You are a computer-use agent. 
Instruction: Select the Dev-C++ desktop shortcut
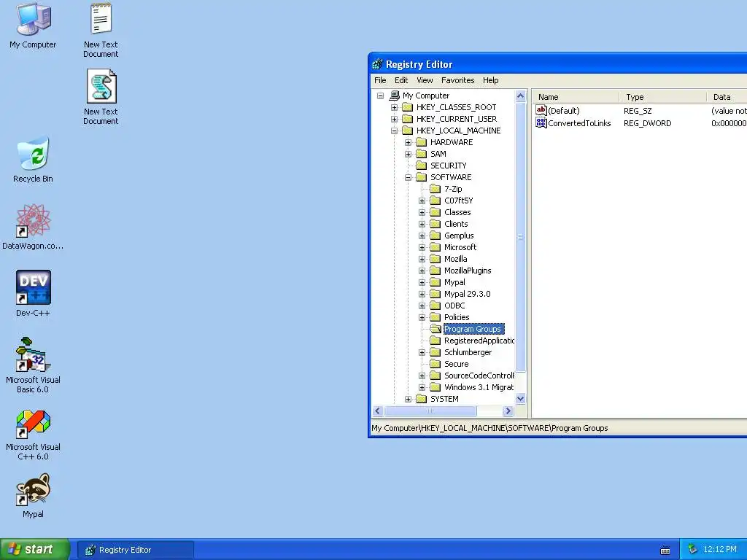click(33, 287)
